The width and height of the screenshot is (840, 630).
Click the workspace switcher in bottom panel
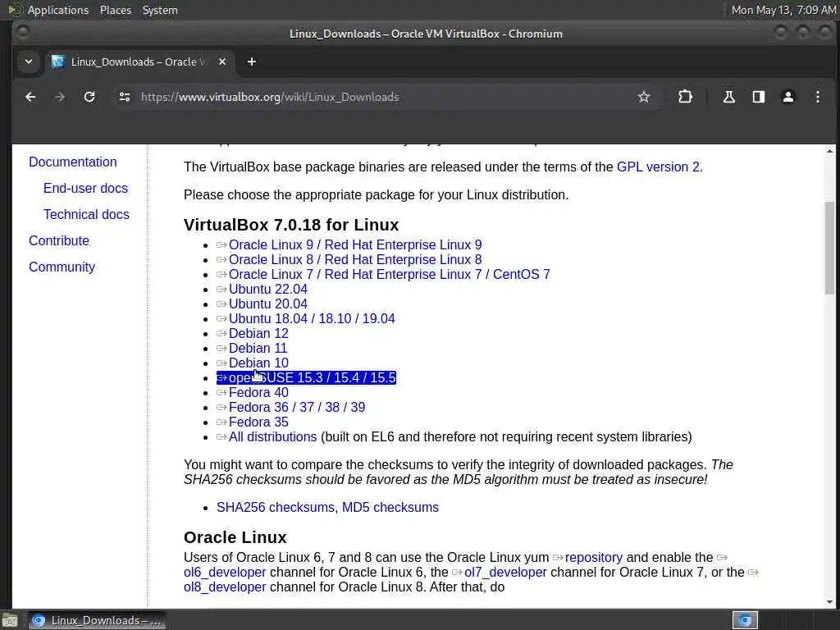click(x=745, y=620)
